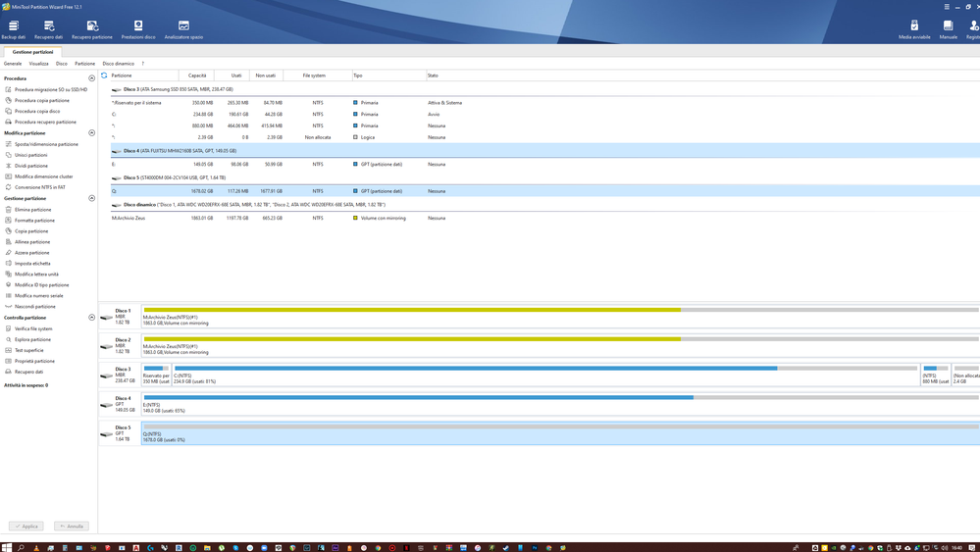Launch Recupero dati from the toolbar
Screen dimensions: 980x552
pyautogui.click(x=49, y=29)
